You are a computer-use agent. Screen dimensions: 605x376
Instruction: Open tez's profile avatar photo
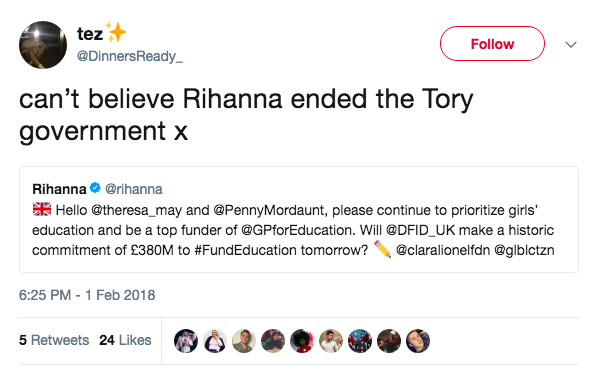click(x=43, y=45)
